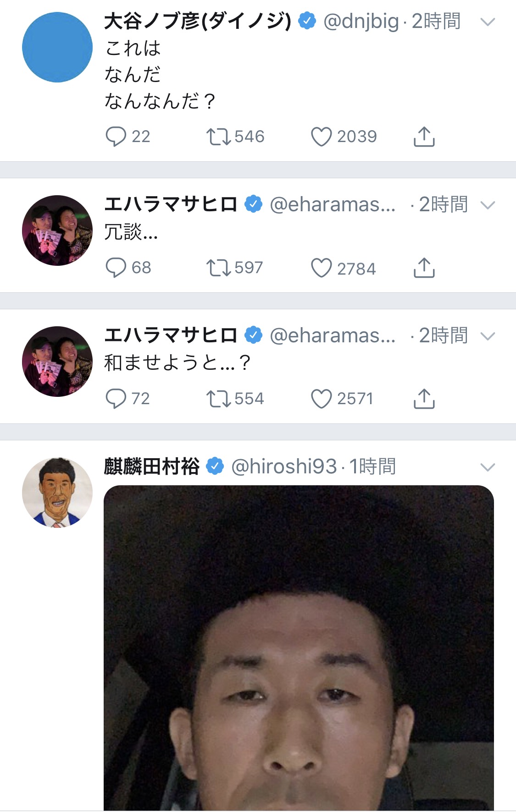Share the 和ませようと...？ tweet
Viewport: 516px width, 812px height.
point(424,399)
